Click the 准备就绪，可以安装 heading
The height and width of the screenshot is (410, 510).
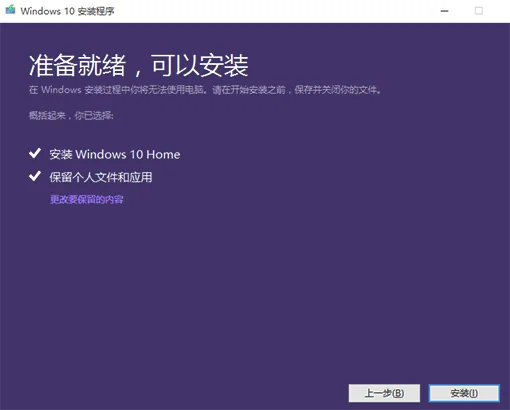[139, 66]
